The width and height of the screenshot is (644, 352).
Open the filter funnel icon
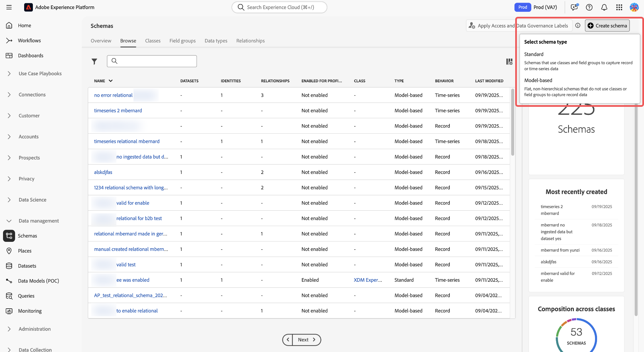pyautogui.click(x=94, y=61)
